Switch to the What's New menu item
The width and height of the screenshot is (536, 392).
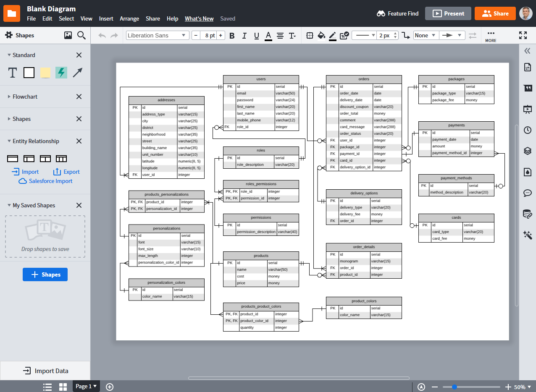tap(199, 18)
